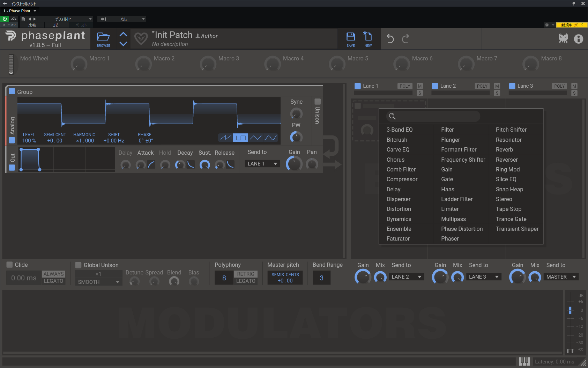Open Lane 3 Send to MASTER dropdown
Screen dimensions: 588x368
pos(561,277)
